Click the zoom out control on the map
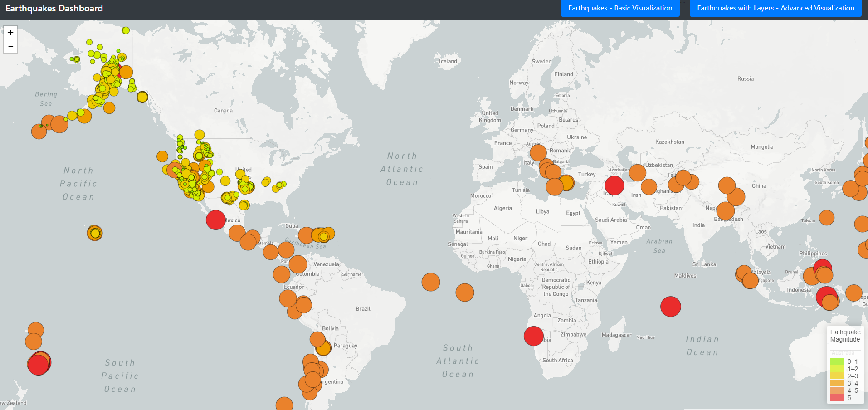868x410 pixels. tap(10, 46)
